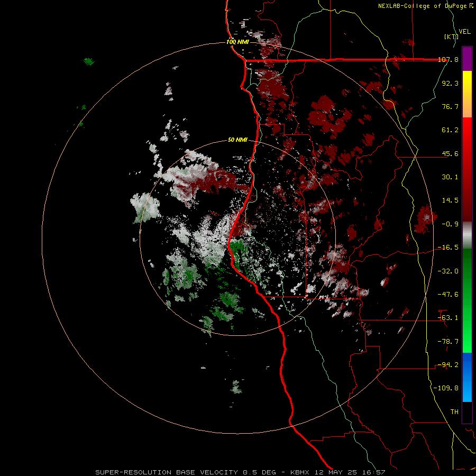The height and width of the screenshot is (476, 476).
Task: Pick the purple segment of velocity color bar
Action: (x=467, y=59)
